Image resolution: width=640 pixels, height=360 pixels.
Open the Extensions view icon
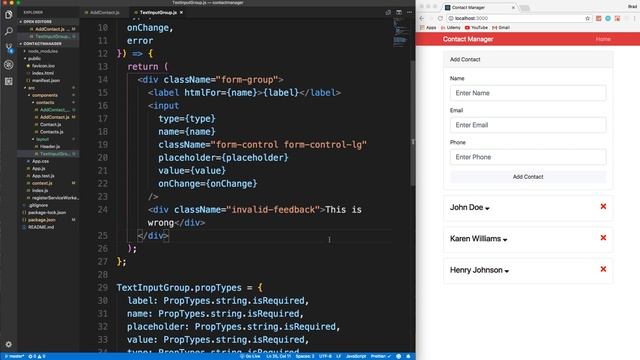(9, 81)
